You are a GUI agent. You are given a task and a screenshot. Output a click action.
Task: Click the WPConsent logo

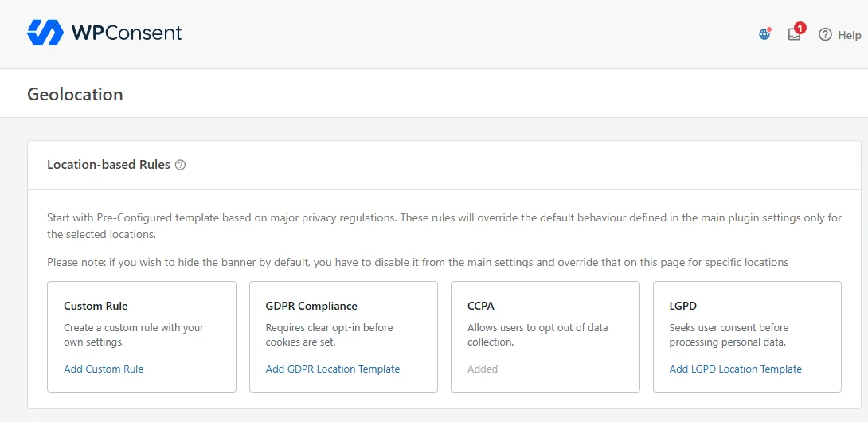(x=104, y=33)
